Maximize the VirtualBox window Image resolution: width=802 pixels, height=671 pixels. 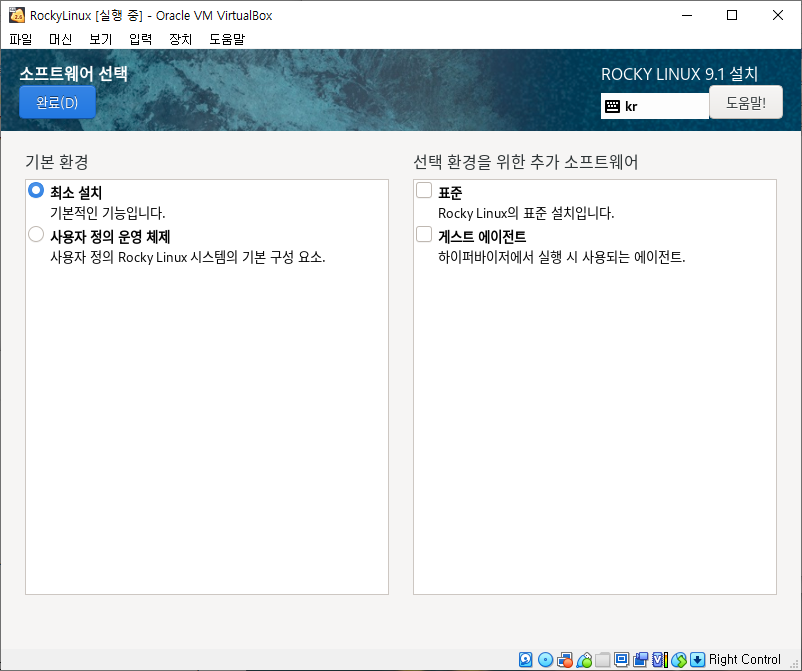[732, 15]
